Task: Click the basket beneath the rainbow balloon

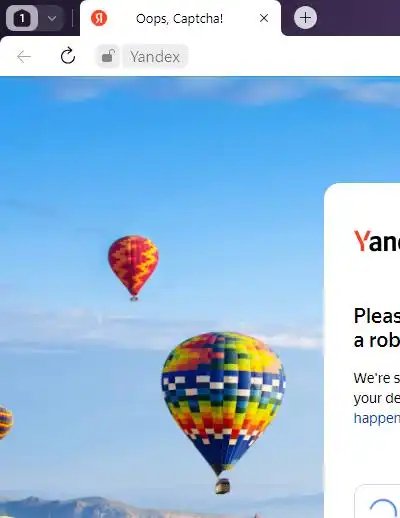Action: pyautogui.click(x=223, y=486)
